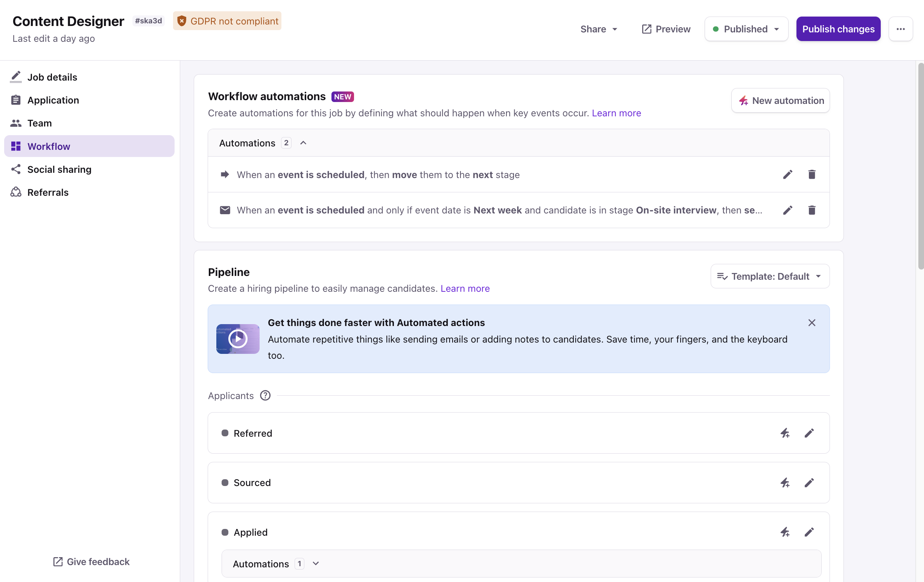Add automation to the Sourced stage

tap(785, 483)
